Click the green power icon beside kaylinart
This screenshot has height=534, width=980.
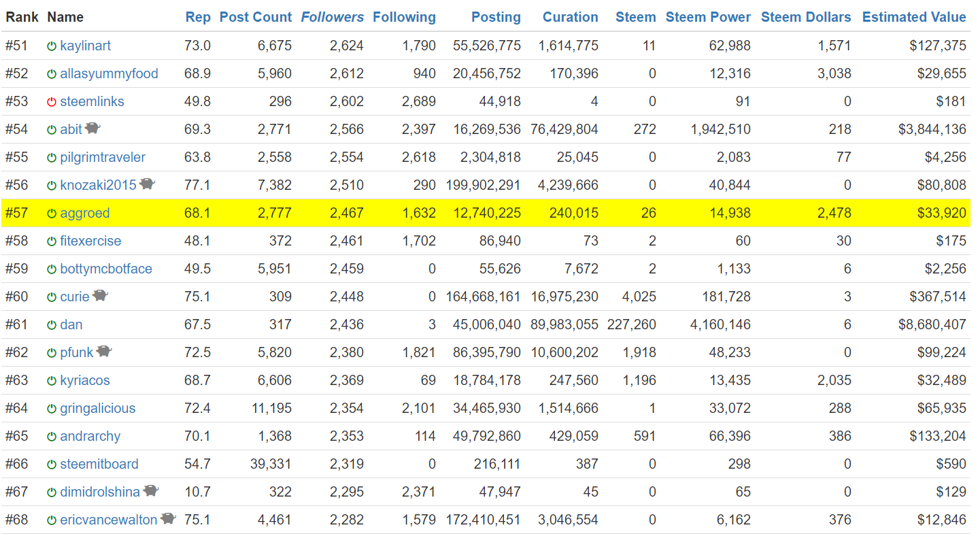coord(52,46)
